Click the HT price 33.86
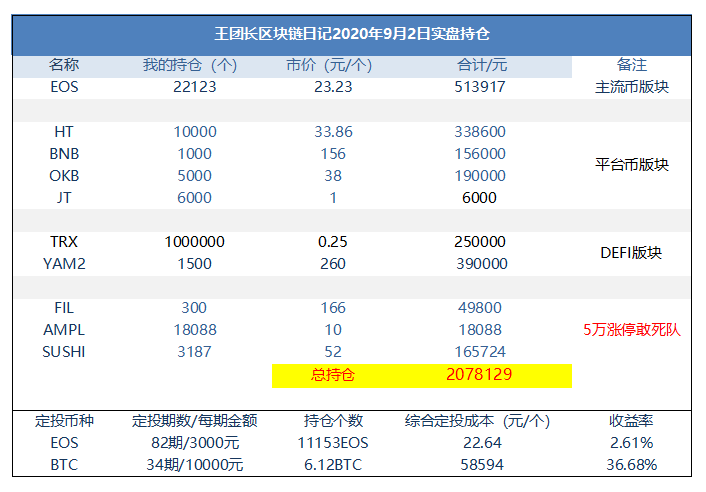The height and width of the screenshot is (492, 706). tap(333, 131)
